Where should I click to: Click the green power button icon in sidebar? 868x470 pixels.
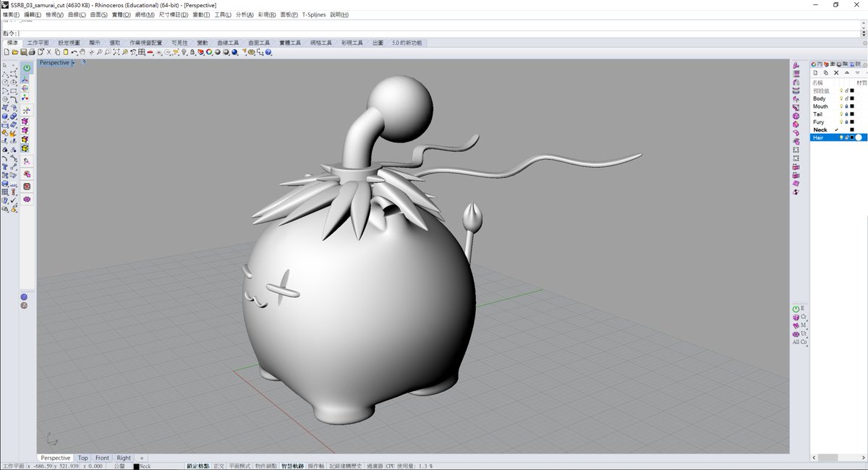[x=27, y=68]
